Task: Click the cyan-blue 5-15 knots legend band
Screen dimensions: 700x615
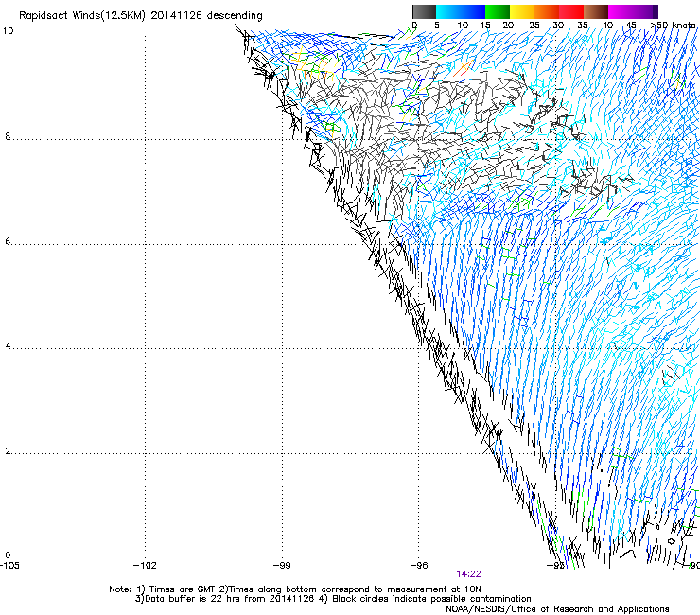Action: point(461,11)
